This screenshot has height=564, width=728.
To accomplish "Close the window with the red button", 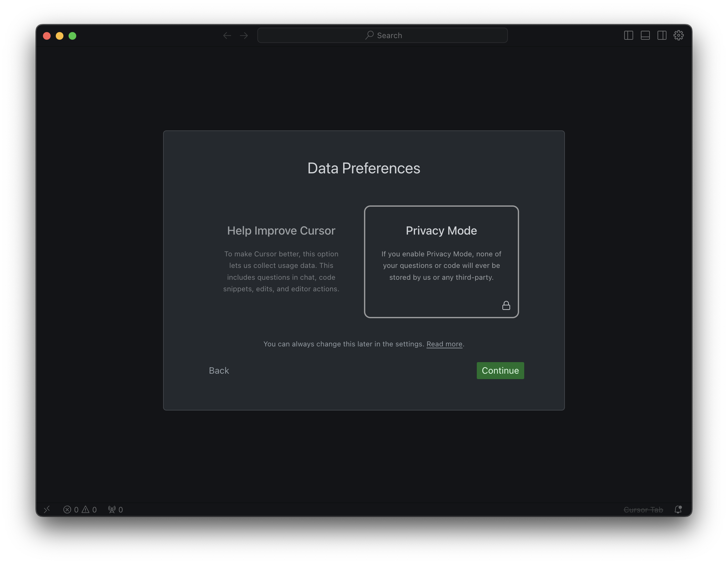I will (47, 36).
